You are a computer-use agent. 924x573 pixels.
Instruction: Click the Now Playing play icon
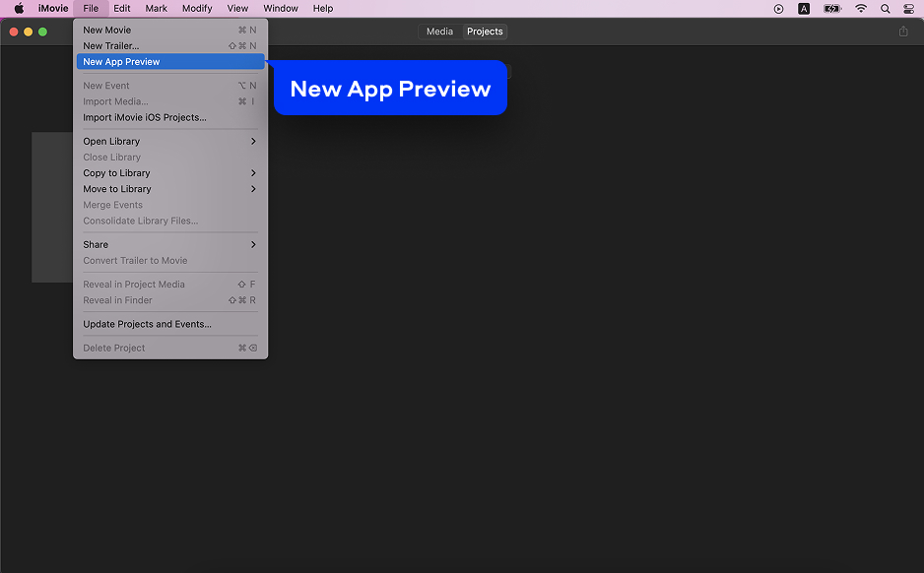778,8
